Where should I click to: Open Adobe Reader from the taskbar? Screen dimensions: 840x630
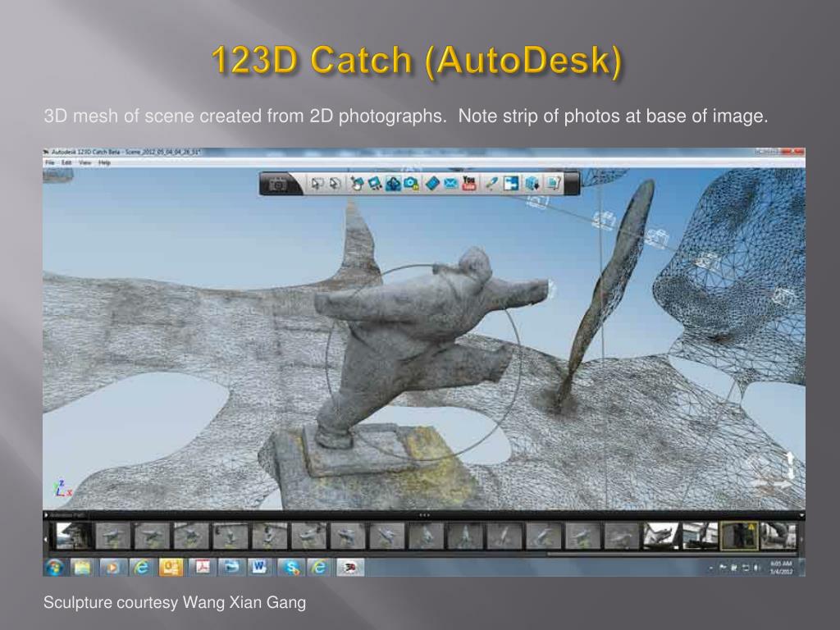coord(202,567)
